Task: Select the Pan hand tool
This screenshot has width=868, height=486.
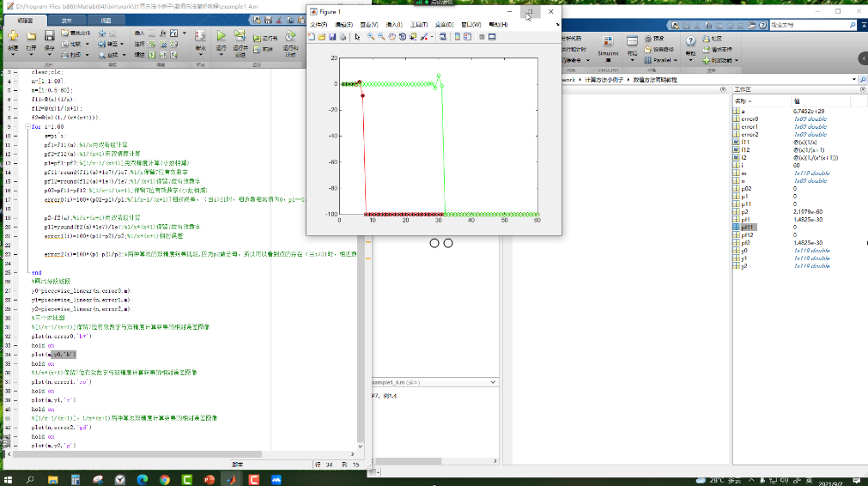Action: tap(392, 37)
